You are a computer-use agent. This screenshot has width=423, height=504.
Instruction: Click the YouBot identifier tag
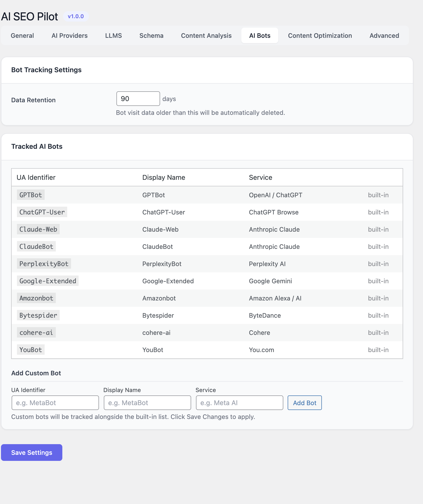31,350
